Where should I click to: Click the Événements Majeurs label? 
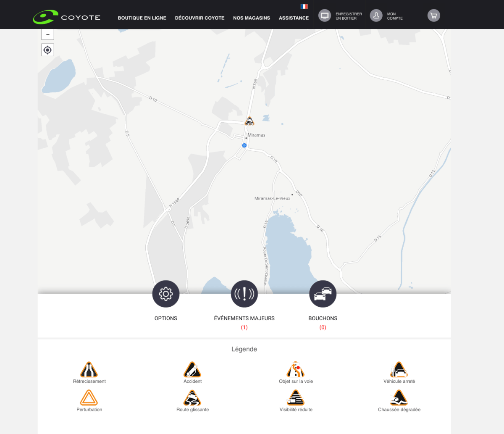point(244,318)
